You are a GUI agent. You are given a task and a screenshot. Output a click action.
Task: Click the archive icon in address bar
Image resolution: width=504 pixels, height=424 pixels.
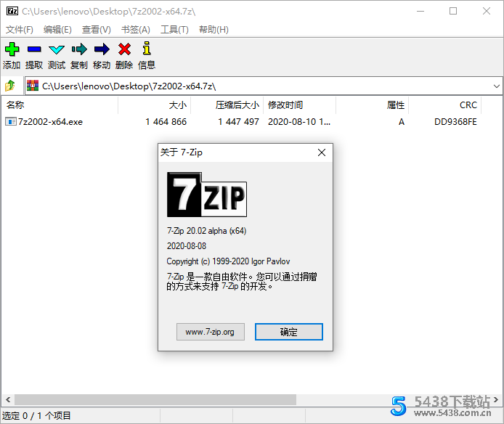33,86
